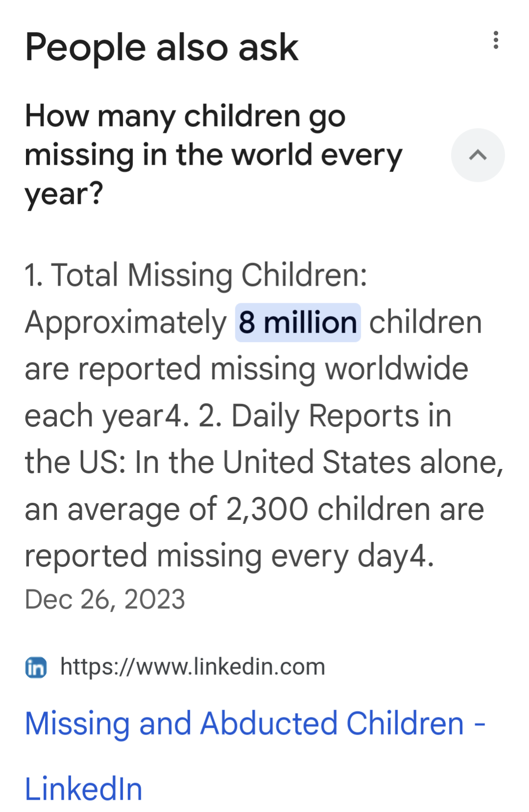Viewport: 529px width, 812px height.
Task: Click the "2,300" figure in the answer
Action: pyautogui.click(x=267, y=509)
